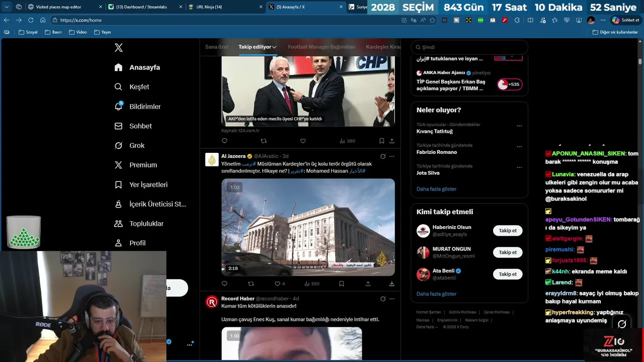
Task: Change 1.00 playback speed on Al Jazeera video
Action: point(234,188)
